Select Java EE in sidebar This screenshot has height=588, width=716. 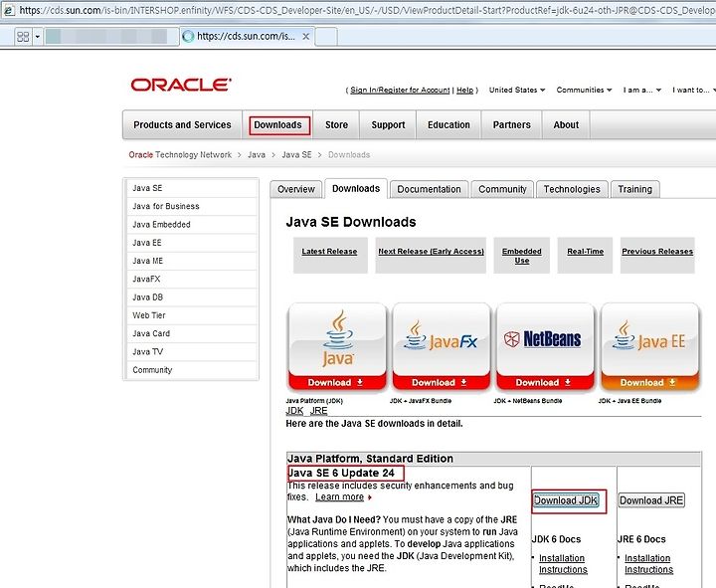(x=192, y=243)
